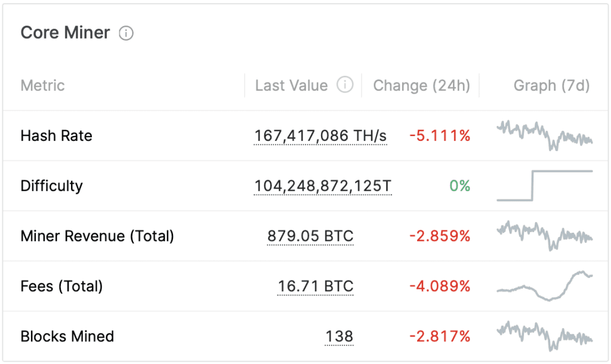611x364 pixels.
Task: Click the Hash Rate change value -5.111%
Action: point(441,136)
